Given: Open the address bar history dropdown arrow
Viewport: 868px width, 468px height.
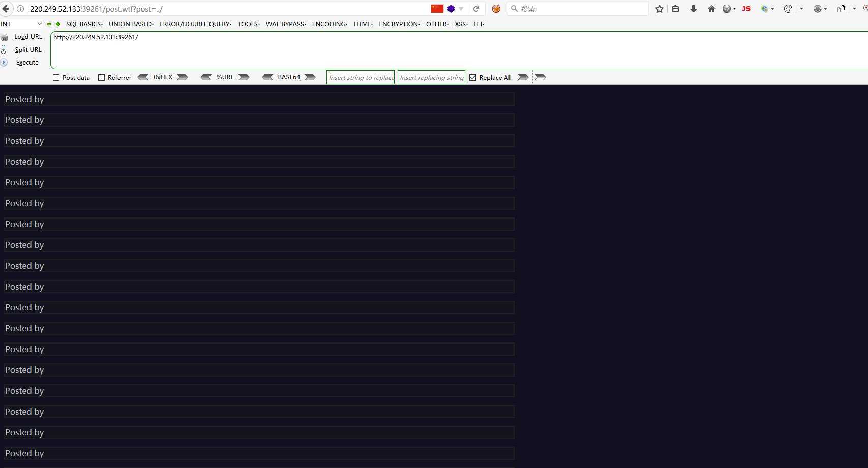Looking at the screenshot, I should 461,9.
